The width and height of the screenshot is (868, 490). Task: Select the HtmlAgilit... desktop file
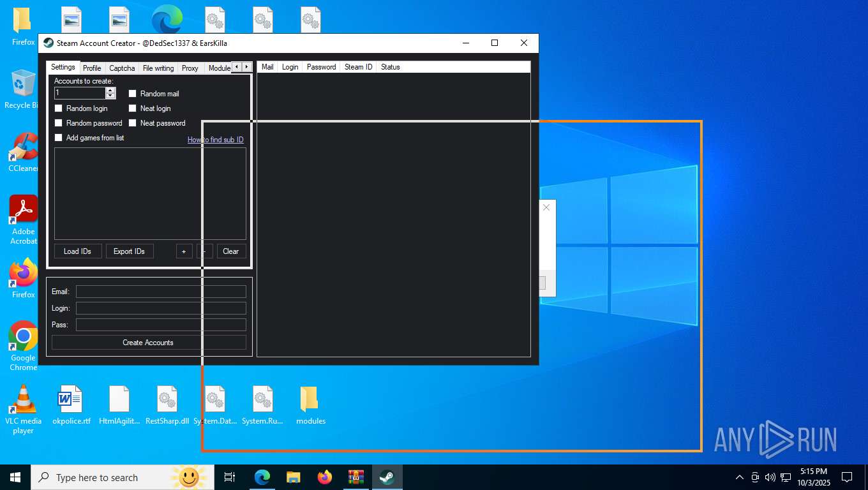click(x=119, y=405)
